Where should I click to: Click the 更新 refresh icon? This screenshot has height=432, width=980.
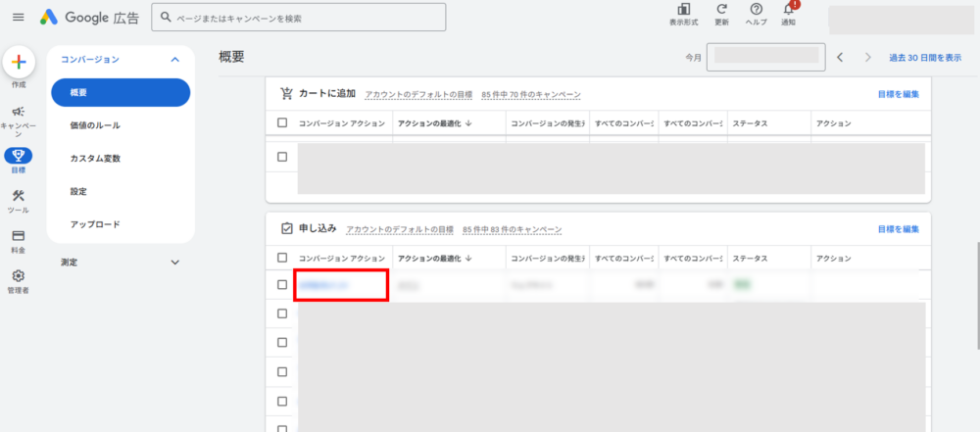click(x=721, y=10)
